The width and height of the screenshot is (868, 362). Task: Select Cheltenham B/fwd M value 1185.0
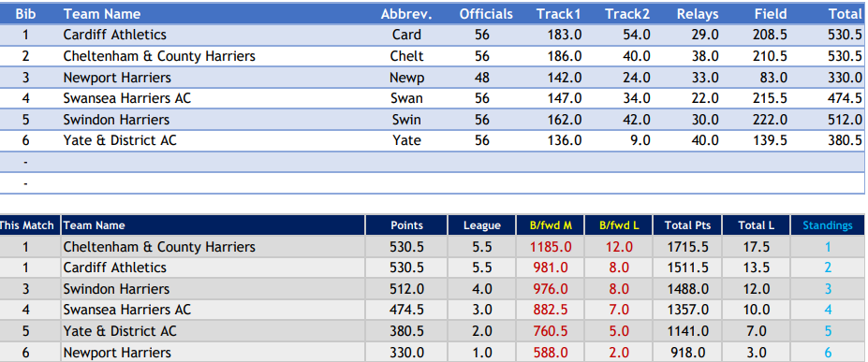[x=551, y=247]
